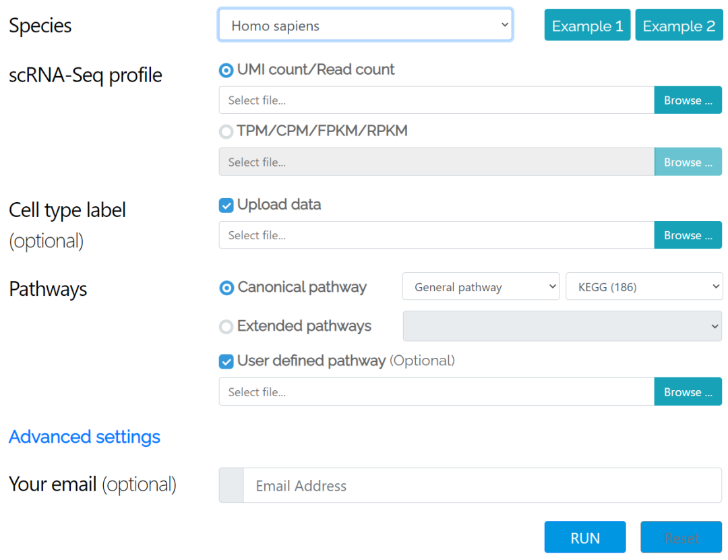Expand the General pathway dropdown
Screen dimensions: 728x560
pos(481,287)
